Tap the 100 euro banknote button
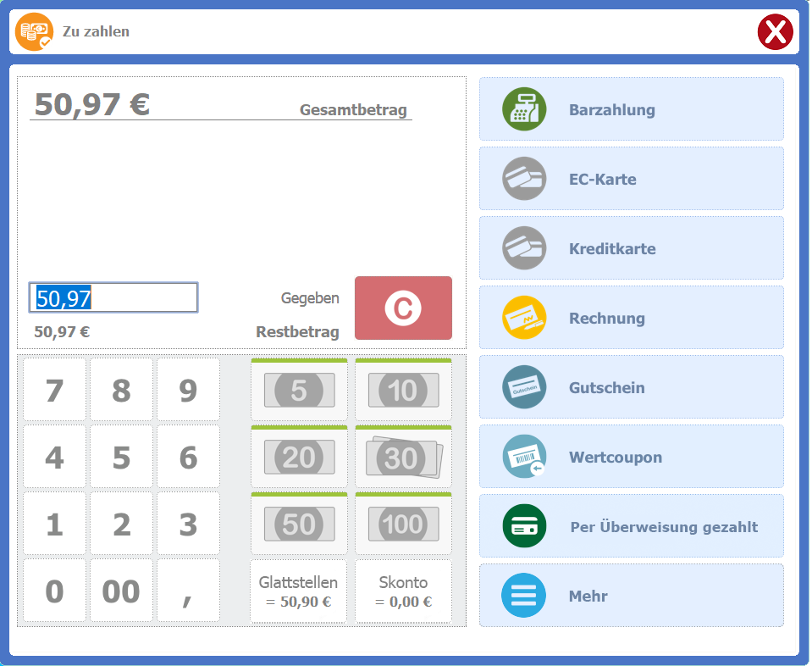 (403, 524)
